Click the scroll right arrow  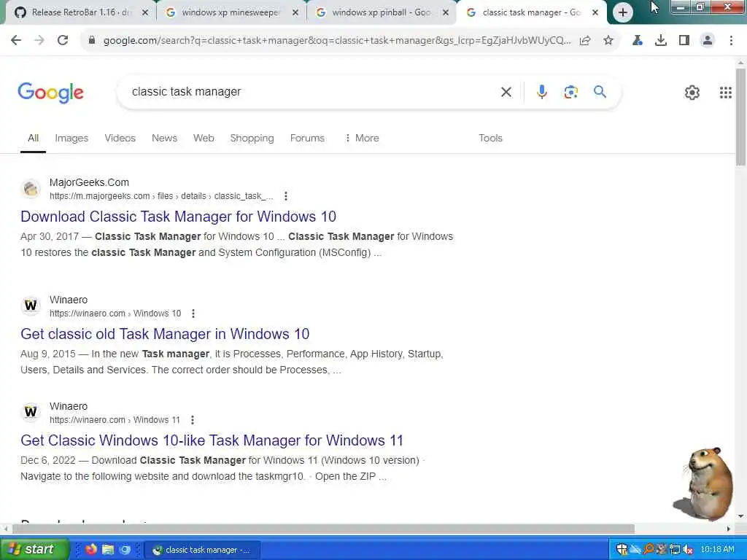click(729, 529)
